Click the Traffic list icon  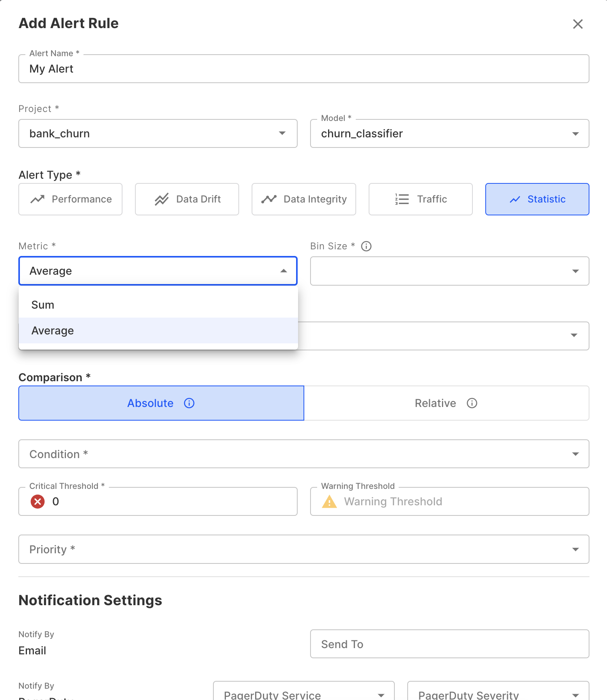pyautogui.click(x=402, y=199)
